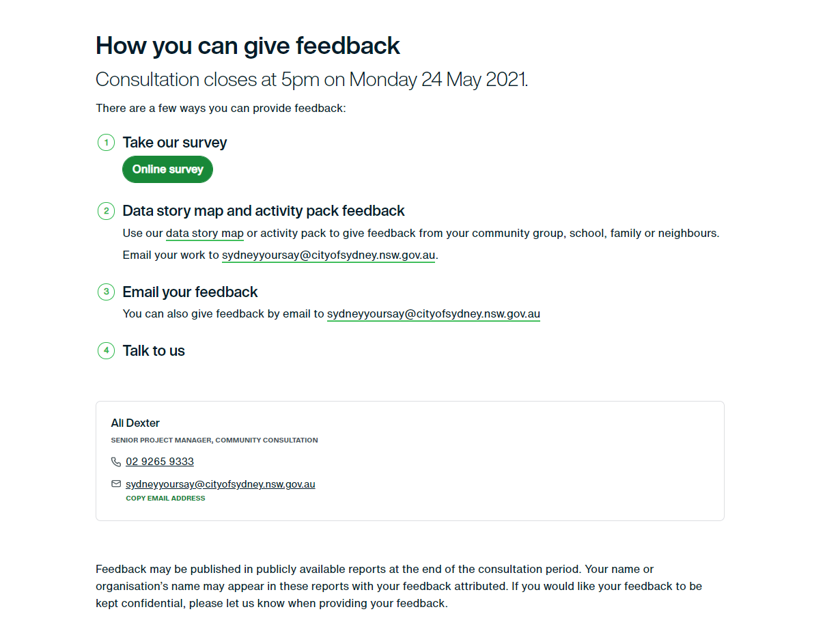
Task: Click the email address in Ali Dexter's contact card
Action: [x=221, y=484]
